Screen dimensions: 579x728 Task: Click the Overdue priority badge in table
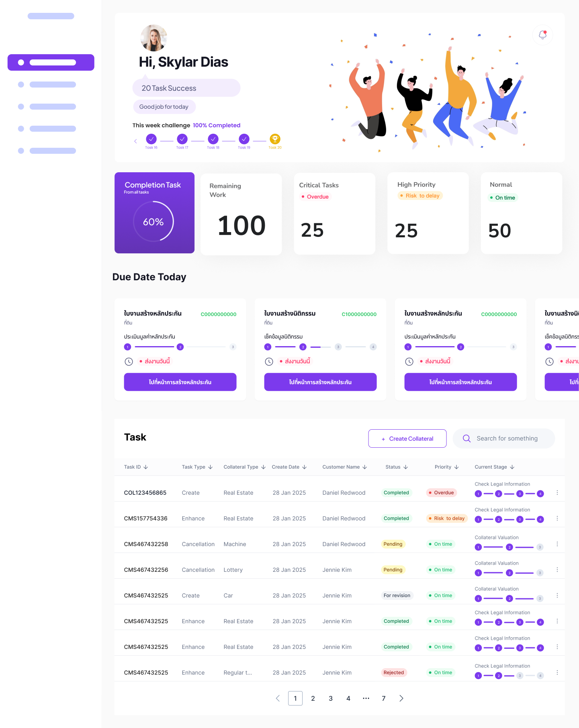(x=442, y=493)
